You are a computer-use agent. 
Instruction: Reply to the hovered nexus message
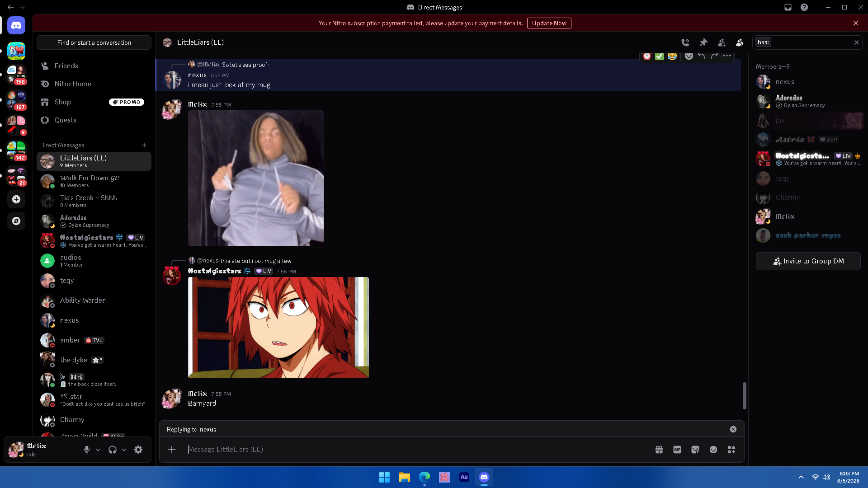point(701,56)
